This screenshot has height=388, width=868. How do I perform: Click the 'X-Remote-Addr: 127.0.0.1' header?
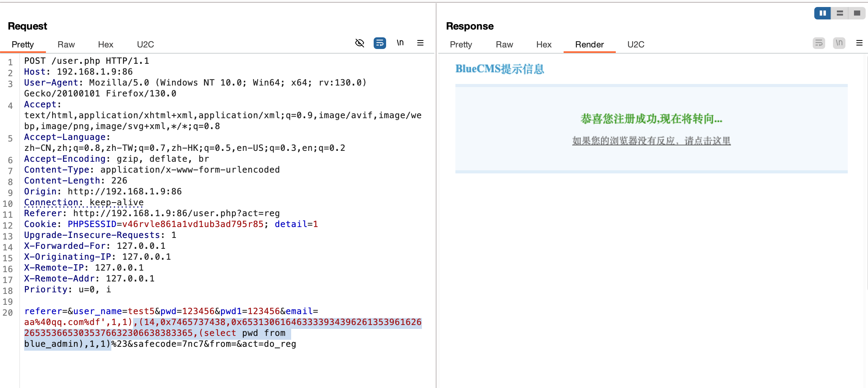(x=89, y=279)
